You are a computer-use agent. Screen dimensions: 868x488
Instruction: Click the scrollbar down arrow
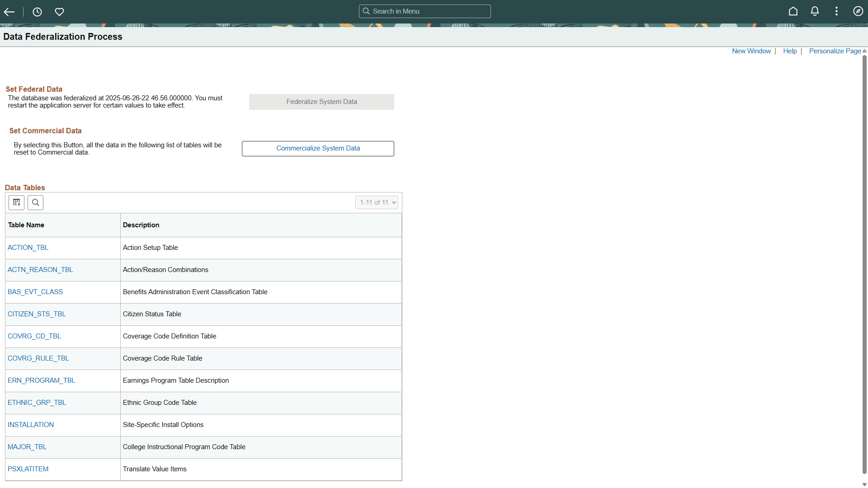tap(864, 484)
